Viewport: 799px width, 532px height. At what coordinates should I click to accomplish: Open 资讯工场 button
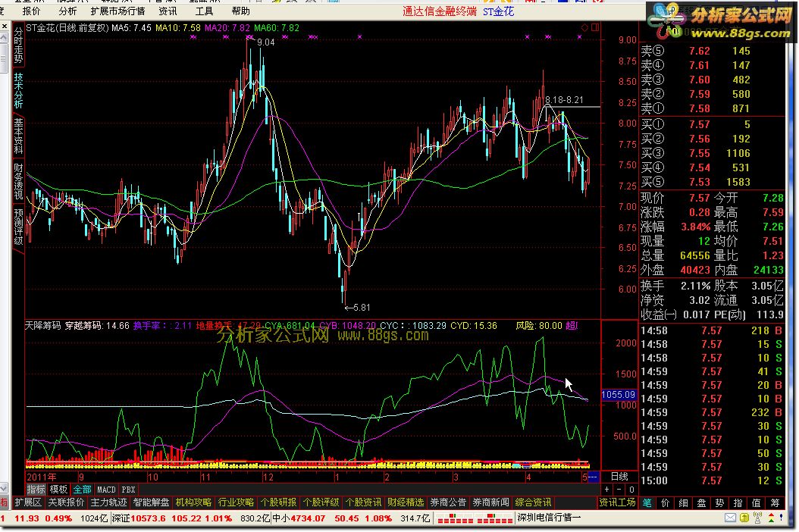[617, 502]
